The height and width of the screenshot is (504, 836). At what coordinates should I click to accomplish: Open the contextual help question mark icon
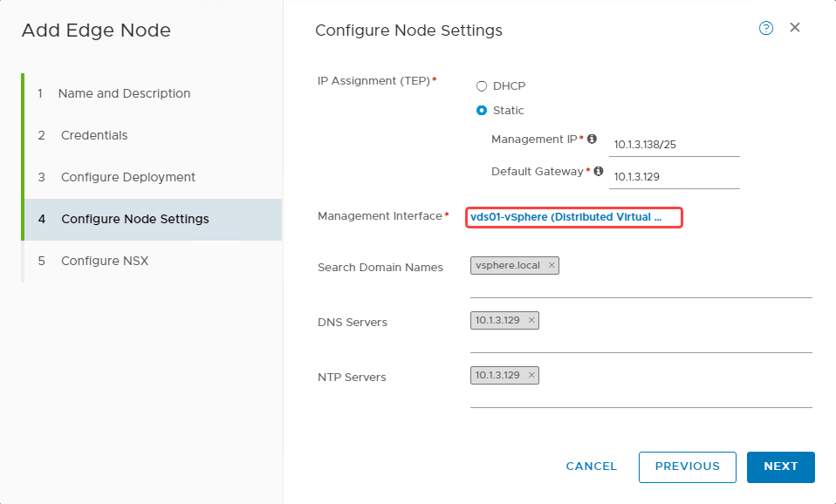click(x=765, y=28)
